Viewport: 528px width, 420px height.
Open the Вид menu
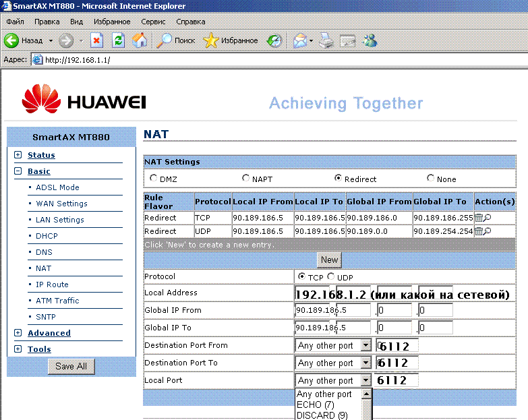tap(76, 22)
